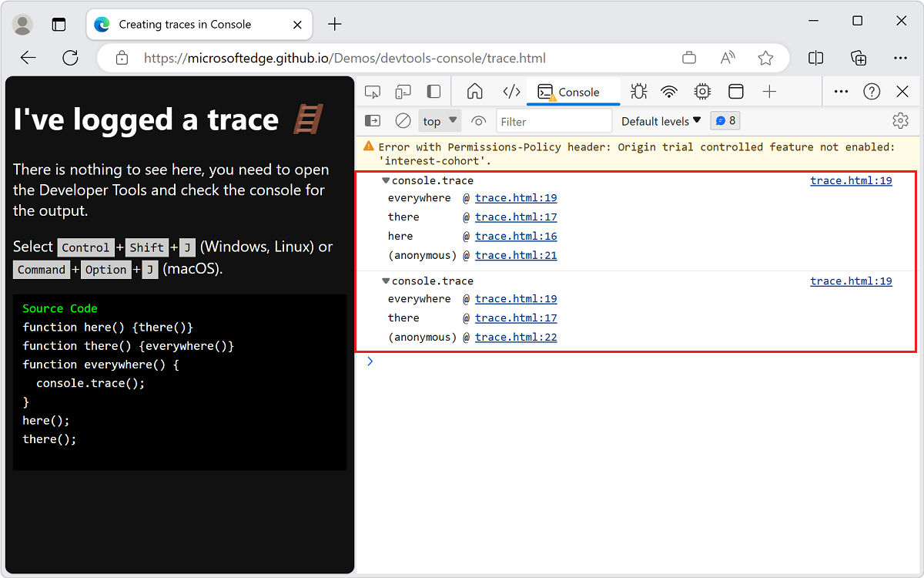Switch to the Console tab
This screenshot has width=924, height=578.
pyautogui.click(x=574, y=91)
